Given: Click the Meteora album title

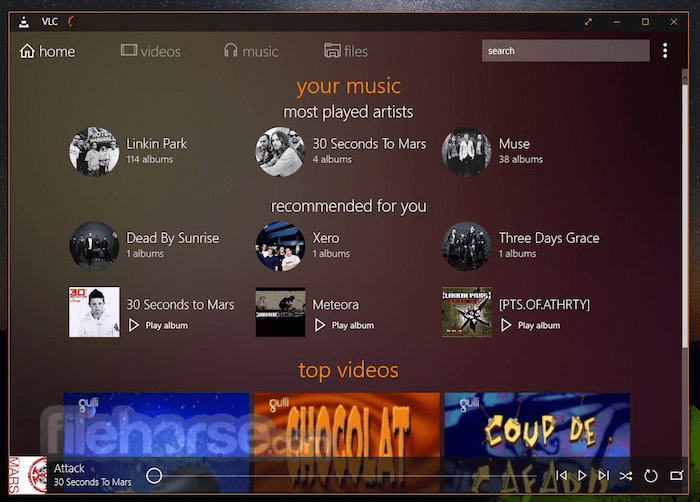Looking at the screenshot, I should point(336,305).
